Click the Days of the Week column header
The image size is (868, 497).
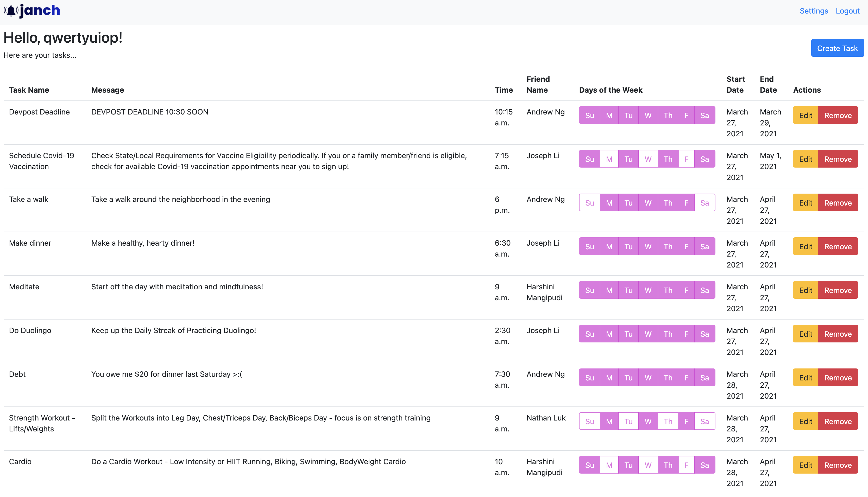[x=611, y=90]
